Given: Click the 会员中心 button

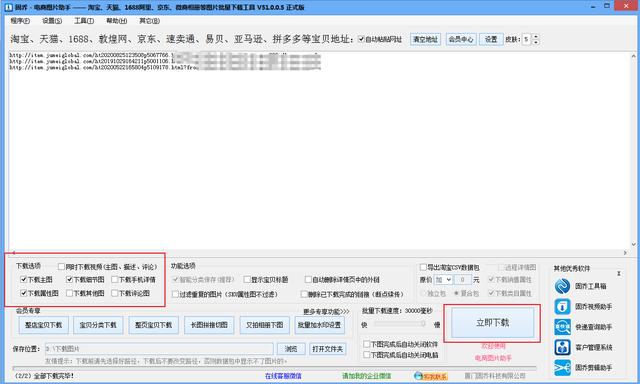Looking at the screenshot, I should point(461,39).
